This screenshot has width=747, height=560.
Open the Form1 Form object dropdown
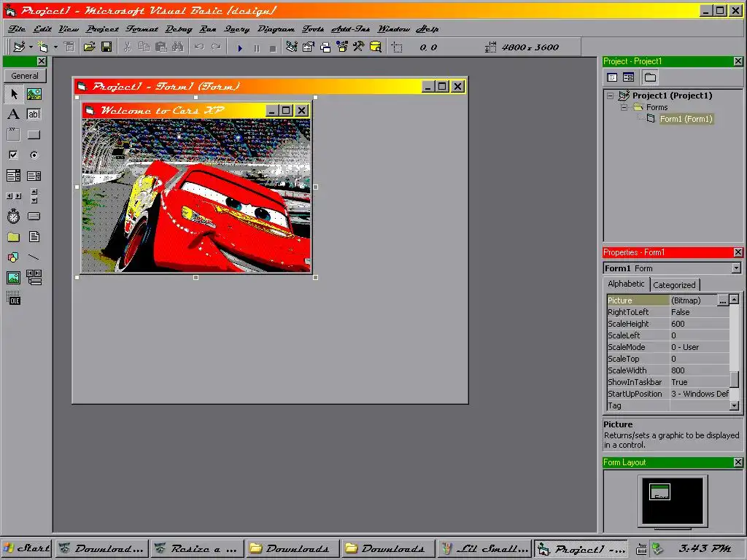pyautogui.click(x=736, y=268)
